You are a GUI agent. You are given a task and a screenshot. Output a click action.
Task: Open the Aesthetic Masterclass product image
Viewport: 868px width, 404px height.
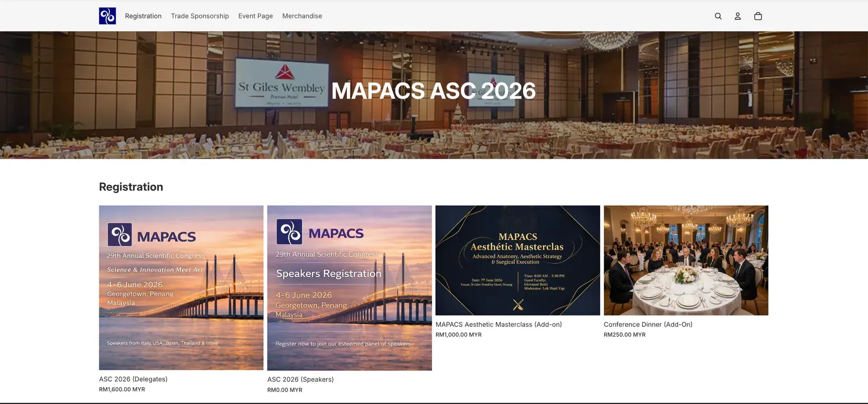pos(518,260)
